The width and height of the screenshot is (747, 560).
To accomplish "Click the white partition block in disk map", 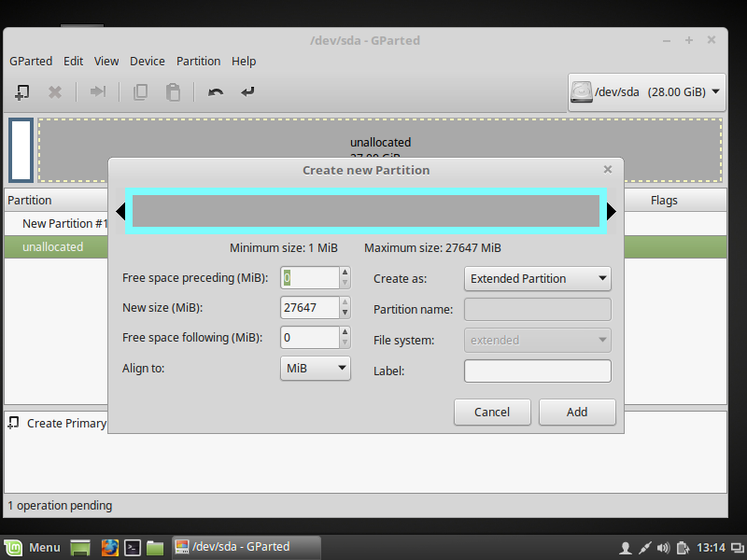I will (21, 150).
